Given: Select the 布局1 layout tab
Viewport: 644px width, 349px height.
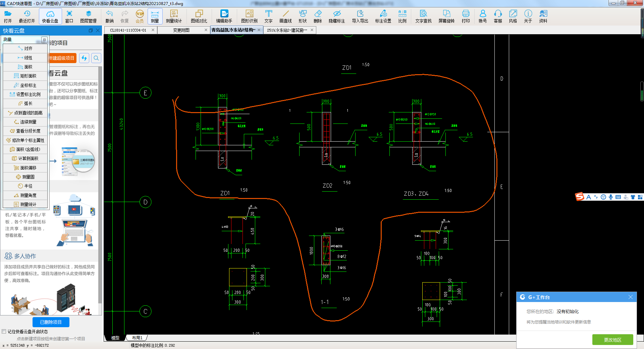Looking at the screenshot, I should click(137, 338).
